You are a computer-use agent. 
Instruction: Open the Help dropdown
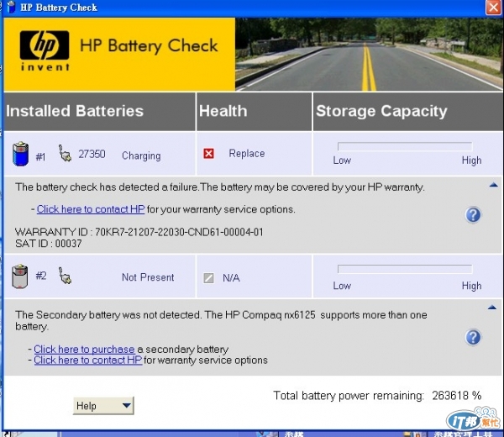(103, 406)
